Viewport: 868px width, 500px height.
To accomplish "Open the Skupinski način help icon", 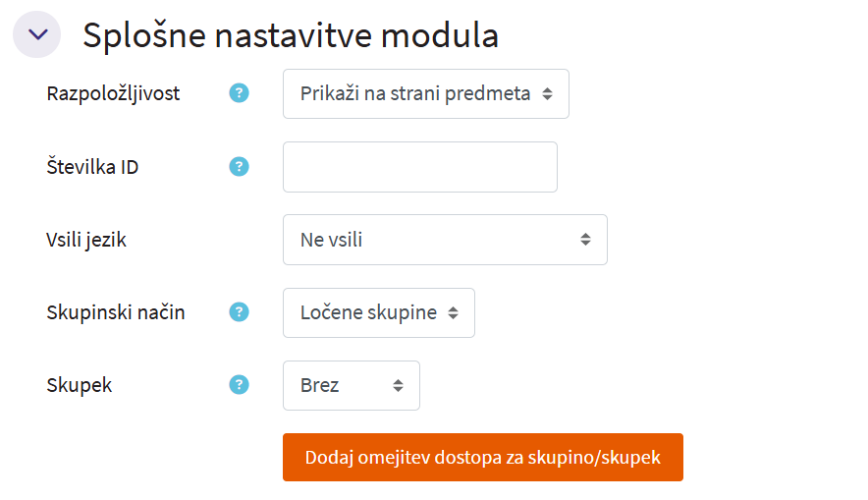I will (239, 311).
